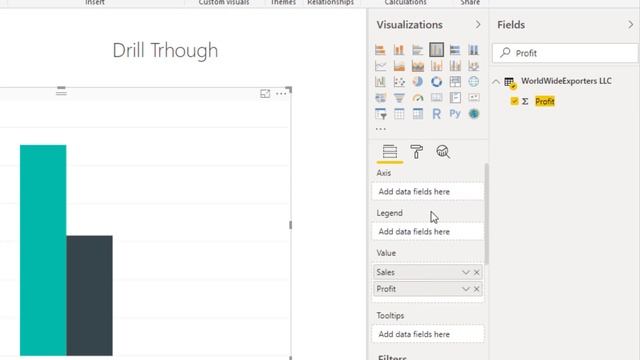Select the Slicer visual
Viewport: 640px width, 360px height.
tap(380, 114)
